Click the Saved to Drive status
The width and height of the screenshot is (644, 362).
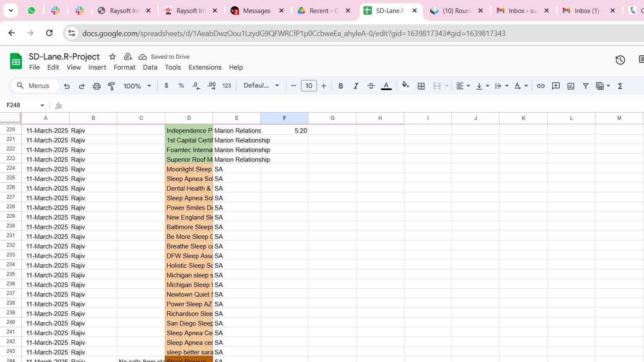[x=164, y=57]
